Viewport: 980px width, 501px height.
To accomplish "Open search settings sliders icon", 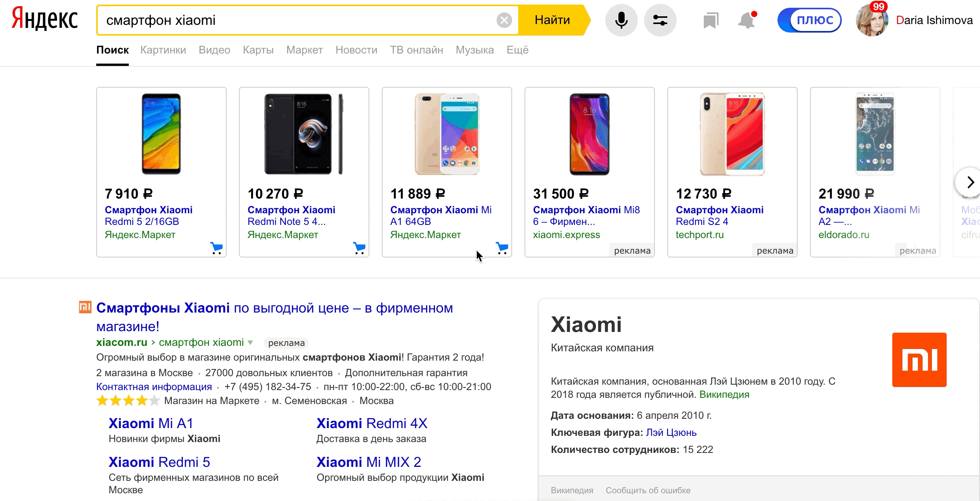I will click(x=660, y=20).
